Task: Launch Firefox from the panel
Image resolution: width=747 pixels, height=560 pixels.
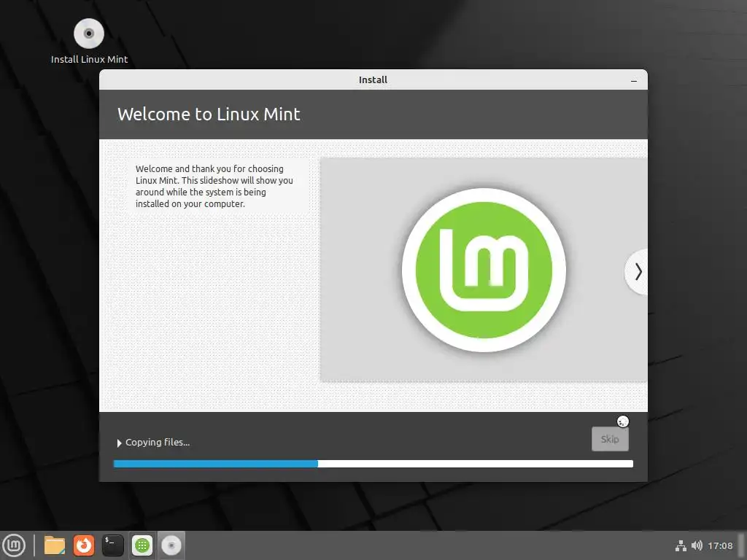Action: point(83,545)
